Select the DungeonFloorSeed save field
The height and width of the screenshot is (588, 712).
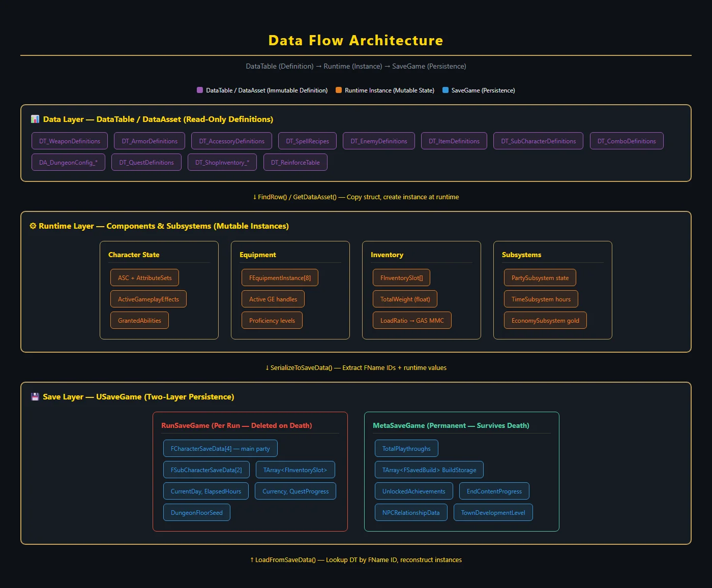pyautogui.click(x=196, y=513)
